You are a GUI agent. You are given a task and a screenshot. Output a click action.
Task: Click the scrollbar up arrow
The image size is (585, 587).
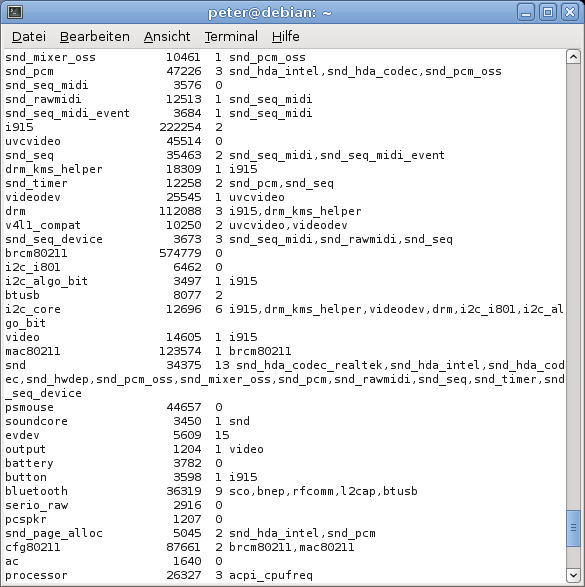click(573, 57)
